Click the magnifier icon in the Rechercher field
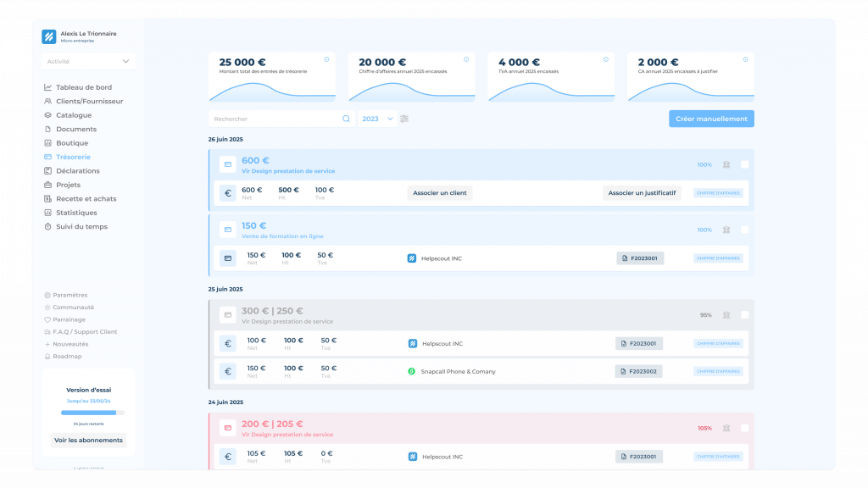The height and width of the screenshot is (488, 868). coord(346,119)
